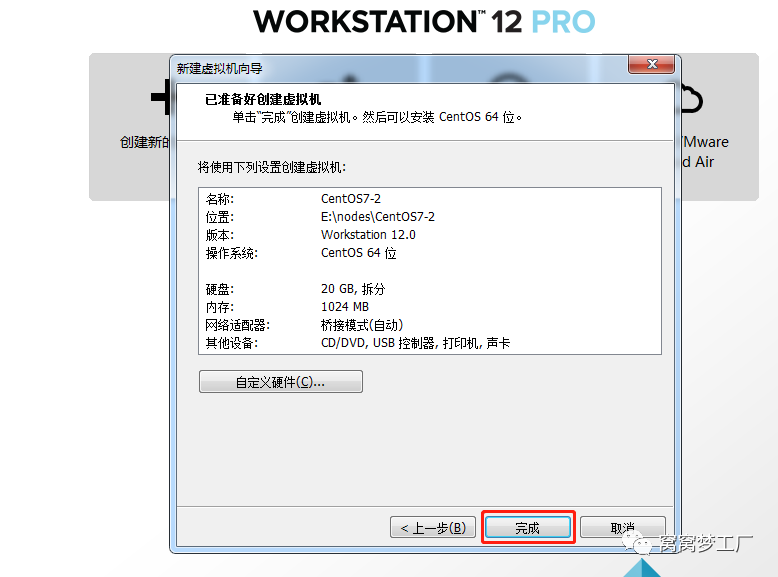Select the 其他设备 value CD/DVD, USB 控制器
778x577 pixels.
(415, 343)
